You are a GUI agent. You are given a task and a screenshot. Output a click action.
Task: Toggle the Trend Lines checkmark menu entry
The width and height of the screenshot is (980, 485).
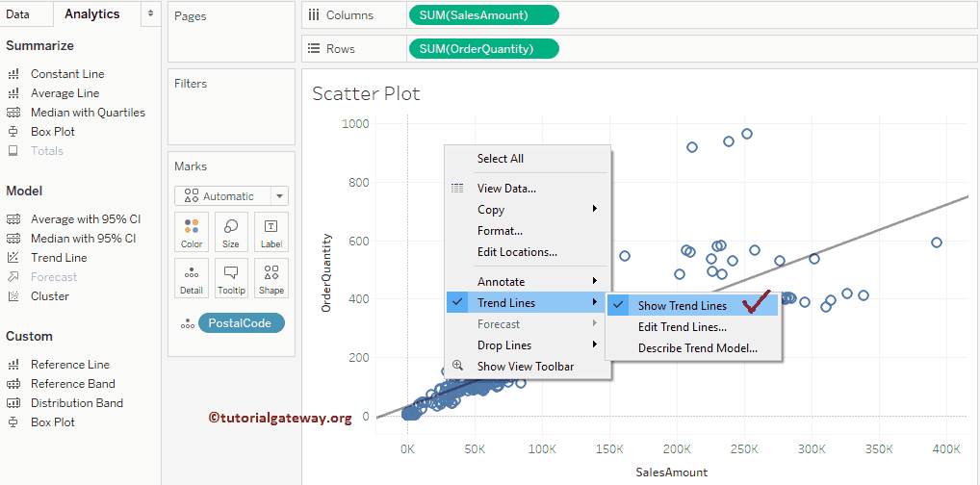(x=506, y=303)
